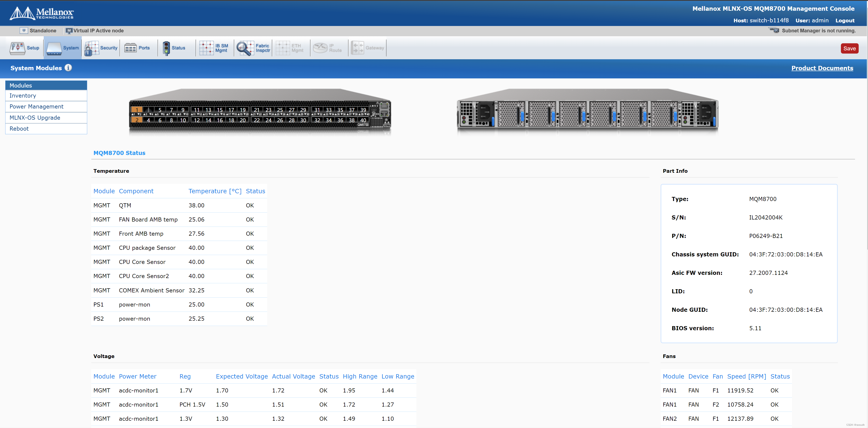Click the Standalone monitor icon
The height and width of the screenshot is (428, 868).
[x=24, y=30]
